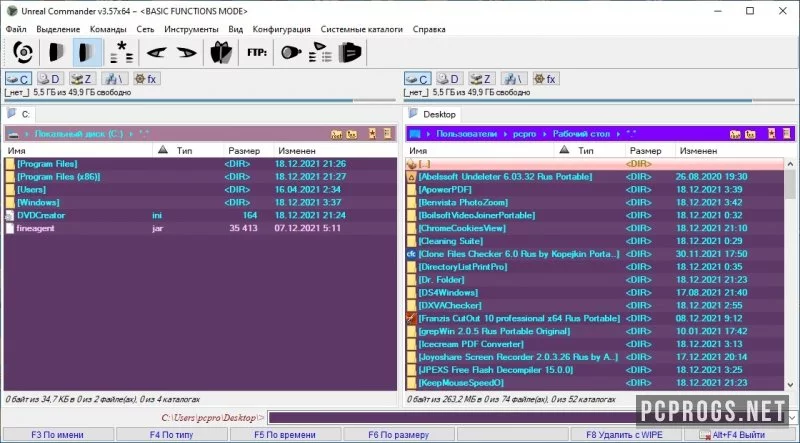800x443 pixels.
Task: Click left panel disk space usage bar
Action: click(200, 101)
